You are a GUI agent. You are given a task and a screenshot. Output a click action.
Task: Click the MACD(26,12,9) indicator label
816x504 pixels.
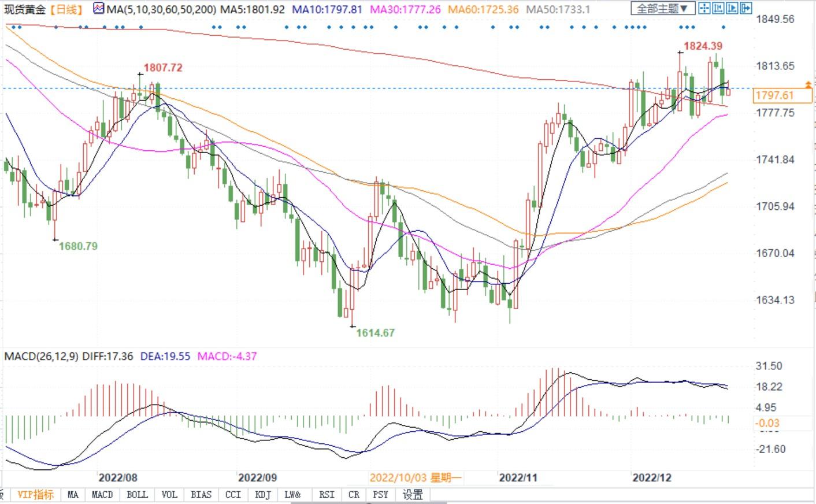pos(41,356)
